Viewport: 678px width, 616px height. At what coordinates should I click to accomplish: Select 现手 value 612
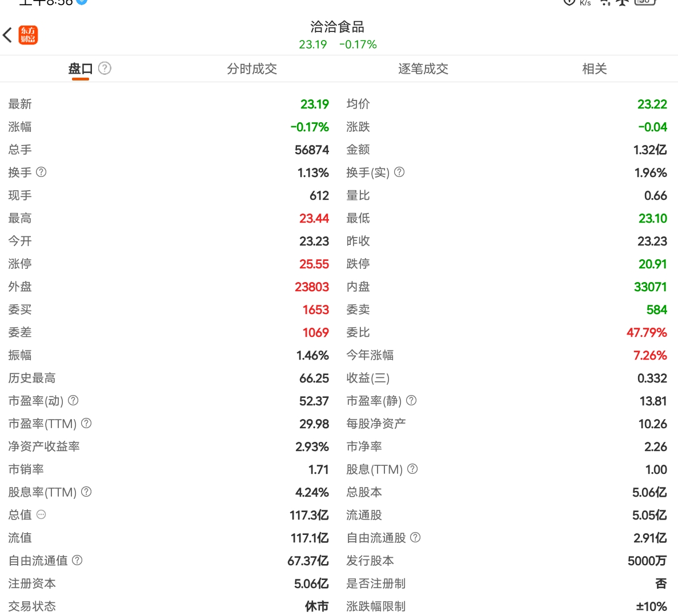319,196
